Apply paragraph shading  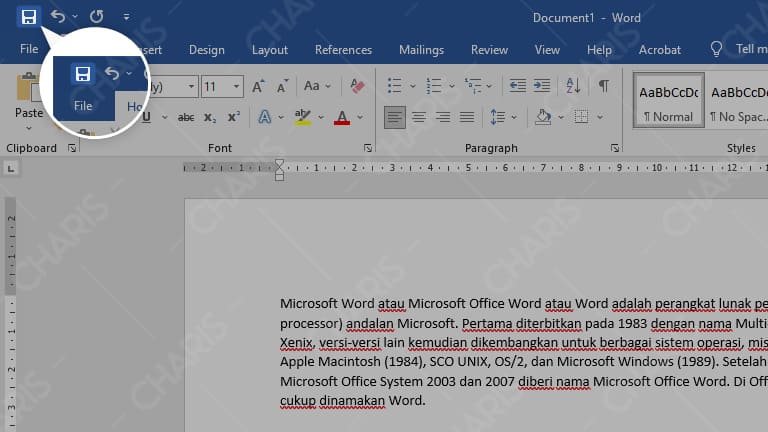pyautogui.click(x=543, y=117)
